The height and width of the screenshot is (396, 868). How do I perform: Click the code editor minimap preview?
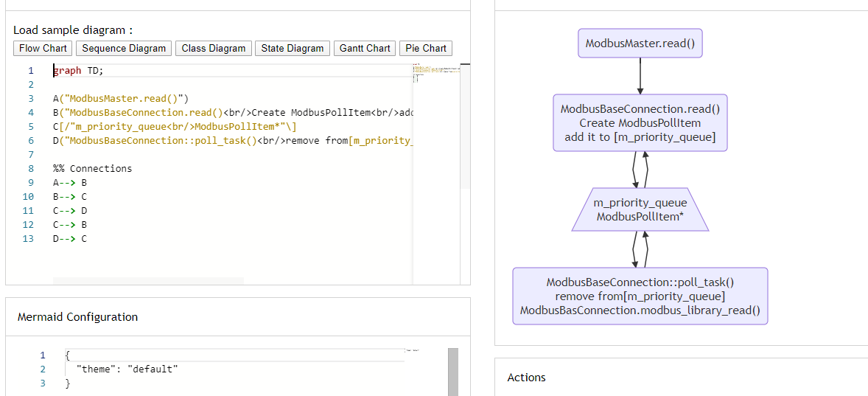tap(436, 72)
